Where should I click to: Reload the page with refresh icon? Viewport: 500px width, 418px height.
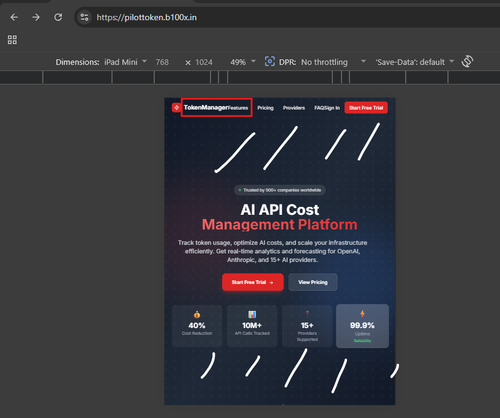58,17
